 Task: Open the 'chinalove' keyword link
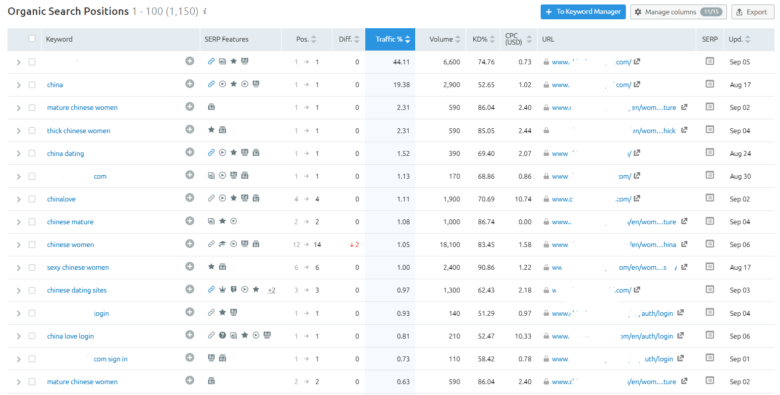click(x=61, y=199)
